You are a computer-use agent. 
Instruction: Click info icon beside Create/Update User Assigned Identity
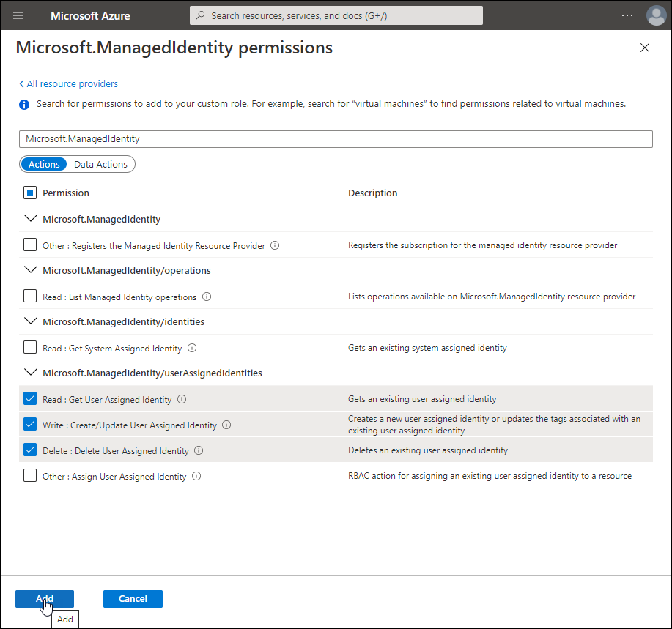click(x=226, y=425)
